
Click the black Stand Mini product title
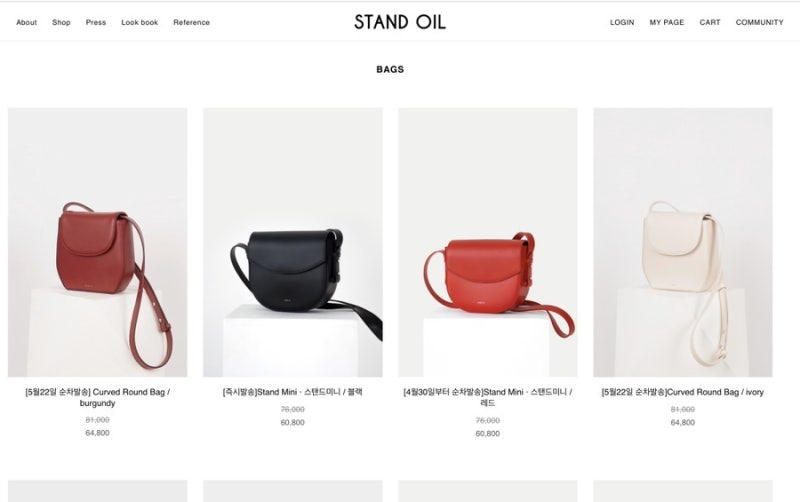pyautogui.click(x=293, y=392)
